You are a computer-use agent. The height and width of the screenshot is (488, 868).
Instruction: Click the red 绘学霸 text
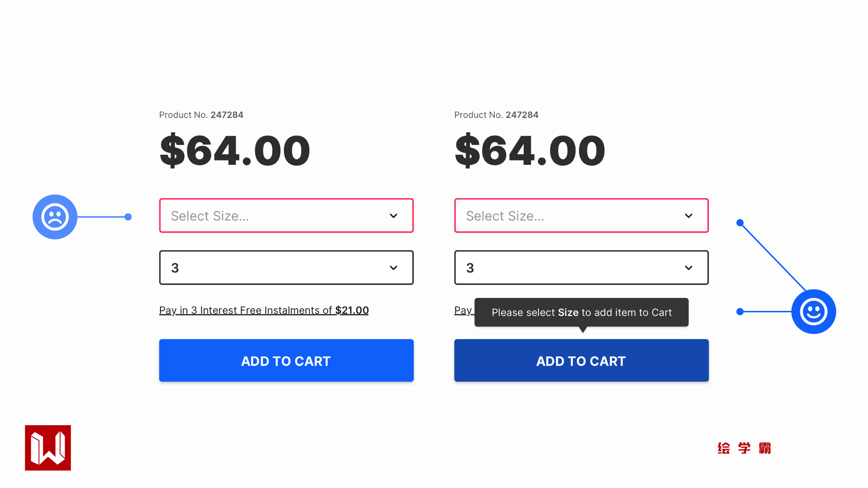(x=744, y=448)
